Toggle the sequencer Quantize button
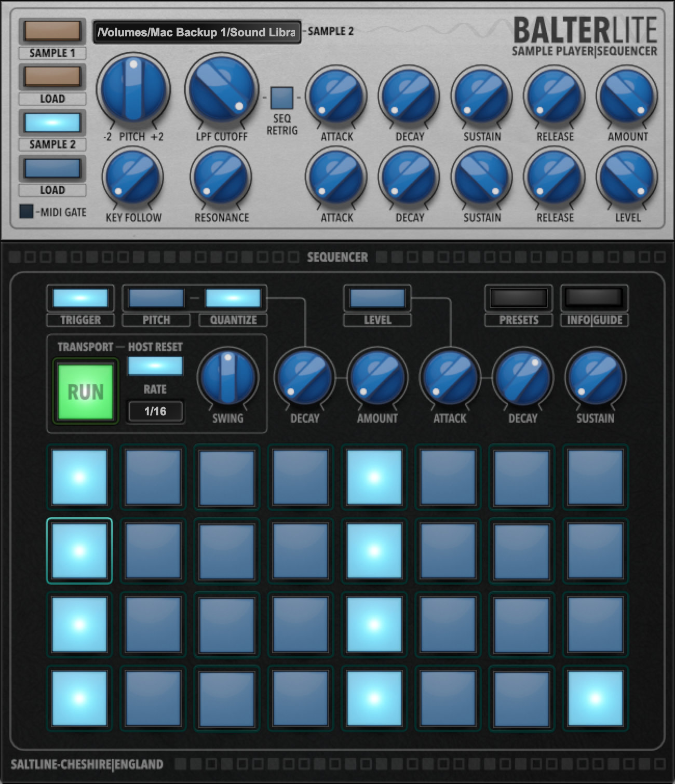This screenshot has width=675, height=784. 233,299
